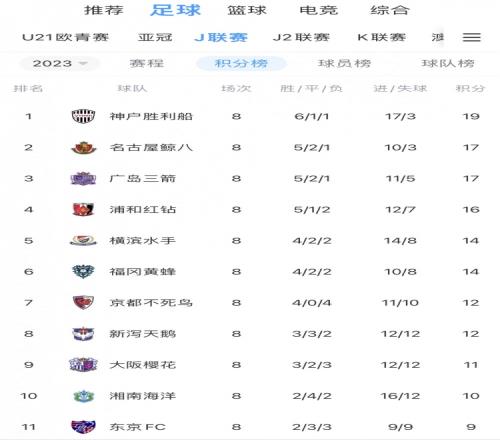Tap the 湘南海洋 team name

point(143,396)
